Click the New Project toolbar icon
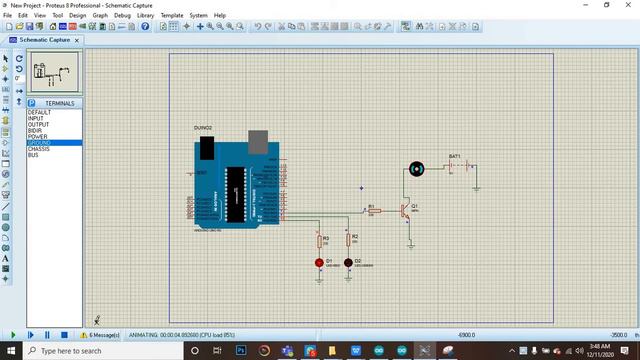 click(x=9, y=27)
